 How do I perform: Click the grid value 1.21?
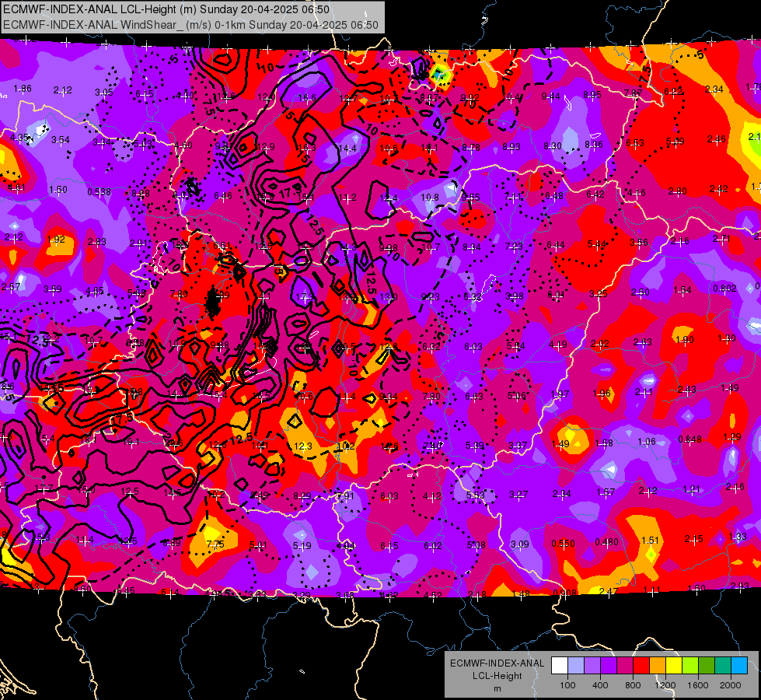692,488
